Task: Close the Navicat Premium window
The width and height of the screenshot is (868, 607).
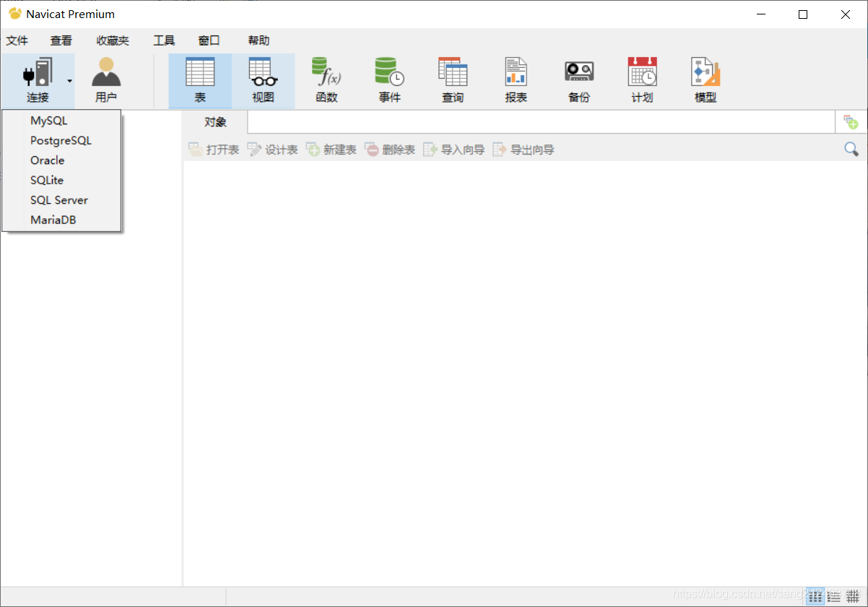Action: pyautogui.click(x=846, y=14)
